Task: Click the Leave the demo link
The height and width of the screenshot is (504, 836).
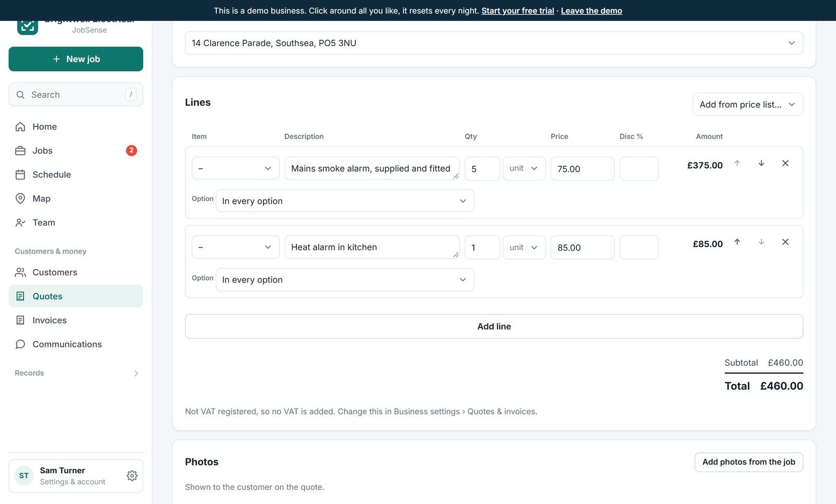Action: tap(591, 10)
